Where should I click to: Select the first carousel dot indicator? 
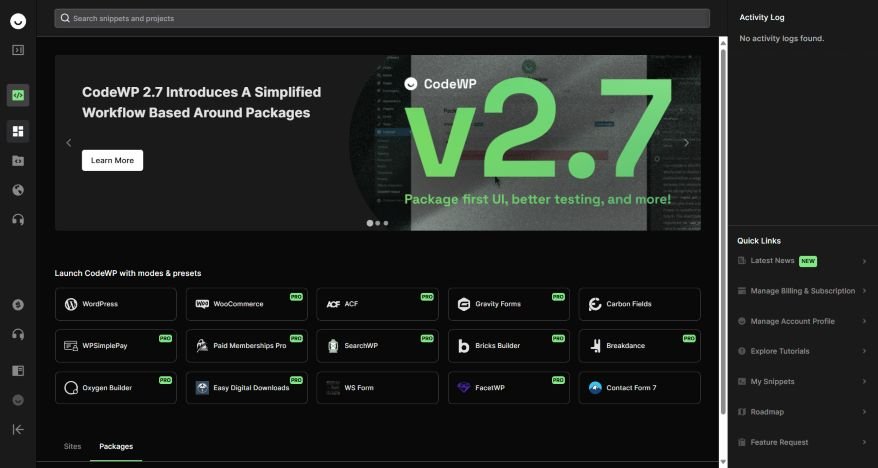tap(370, 223)
